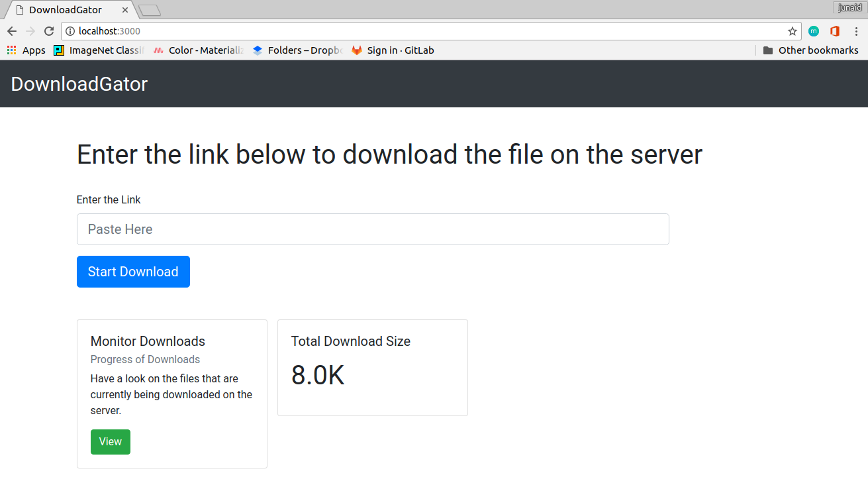Open the Chrome menu (three dots)

856,31
